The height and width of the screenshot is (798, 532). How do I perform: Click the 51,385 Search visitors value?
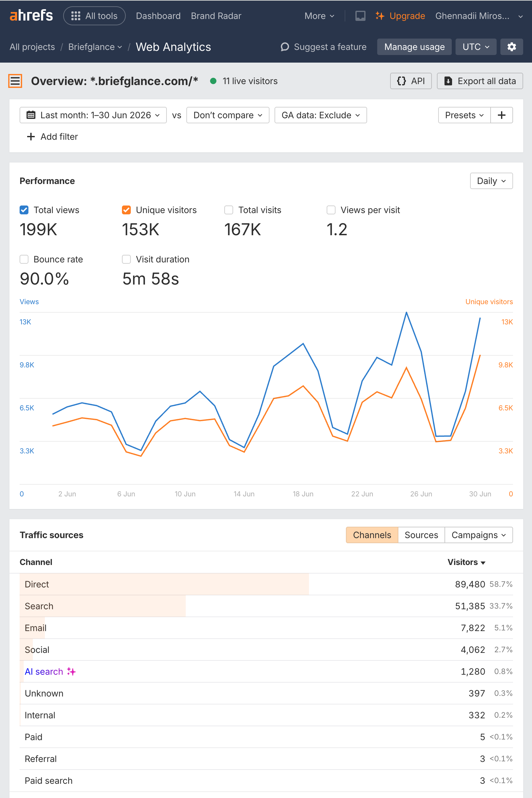(x=470, y=606)
